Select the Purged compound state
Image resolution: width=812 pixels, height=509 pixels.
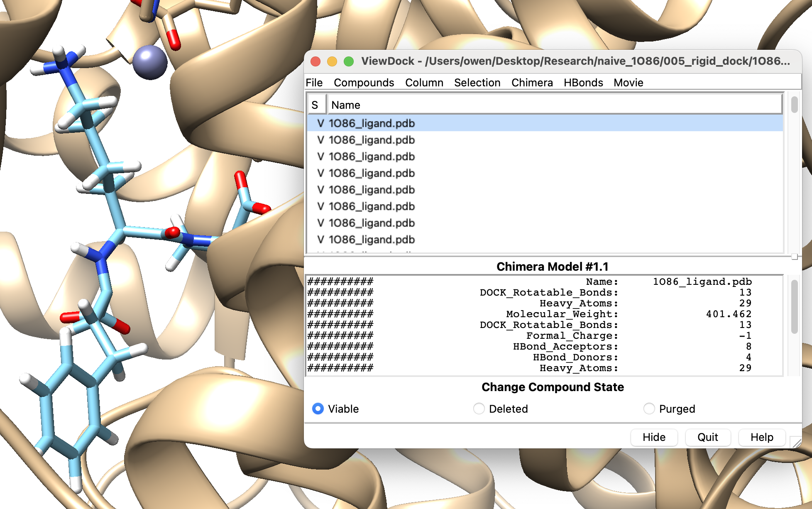[649, 409]
